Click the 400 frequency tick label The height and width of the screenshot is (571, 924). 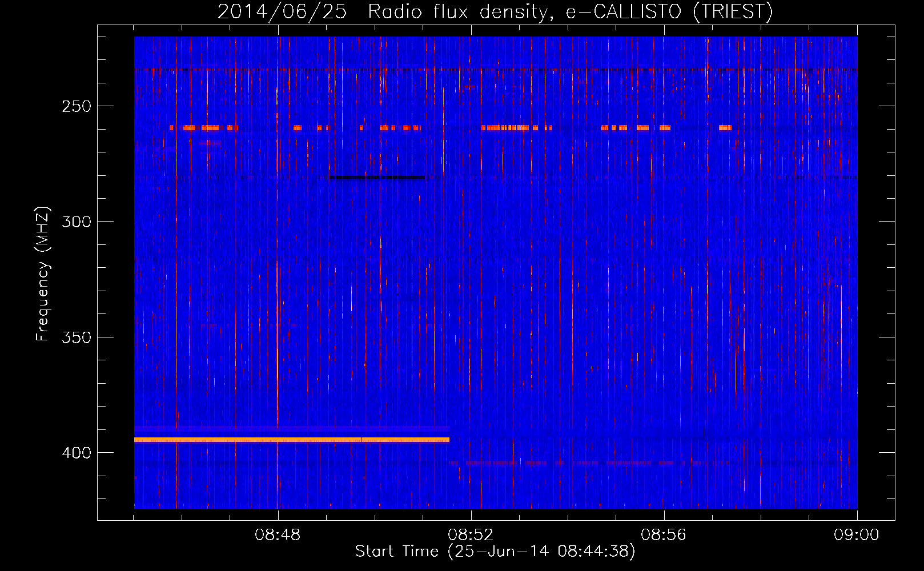[77, 453]
